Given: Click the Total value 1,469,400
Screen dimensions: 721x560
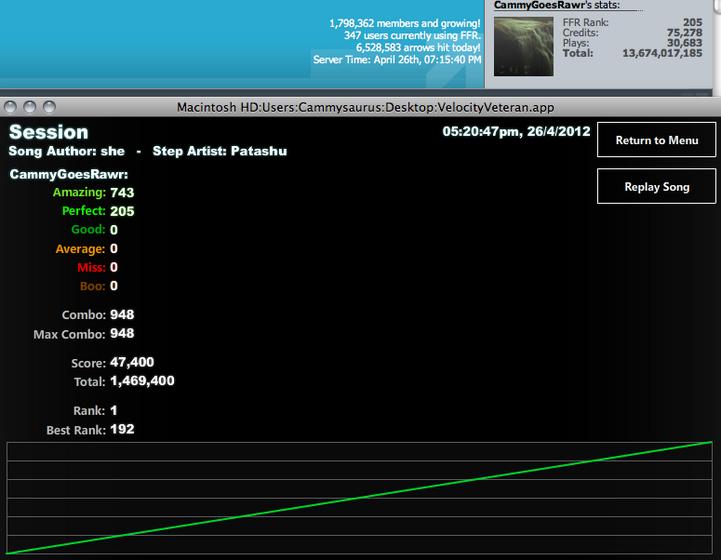Looking at the screenshot, I should click(142, 381).
